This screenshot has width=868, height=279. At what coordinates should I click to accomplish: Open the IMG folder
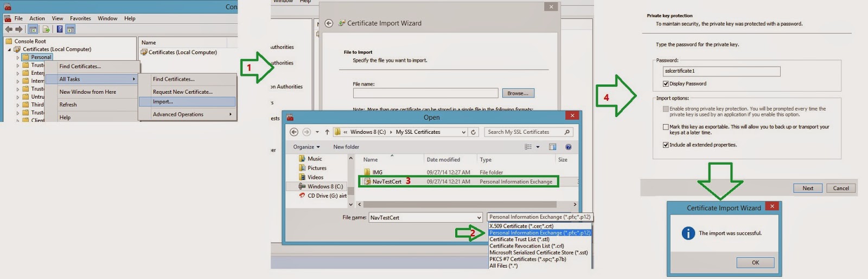point(373,172)
